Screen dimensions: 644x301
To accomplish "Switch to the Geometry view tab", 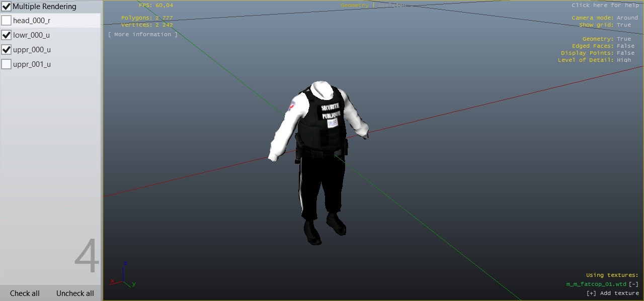I will point(354,6).
